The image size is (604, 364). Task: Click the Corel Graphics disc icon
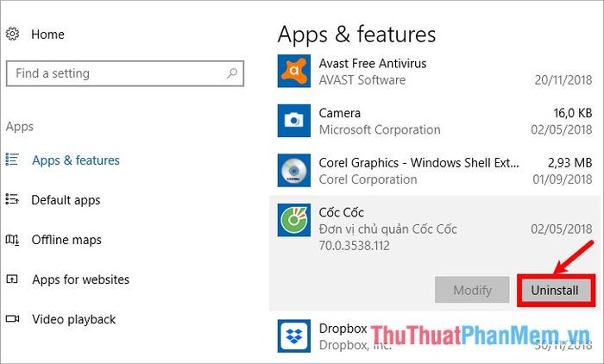pyautogui.click(x=294, y=170)
